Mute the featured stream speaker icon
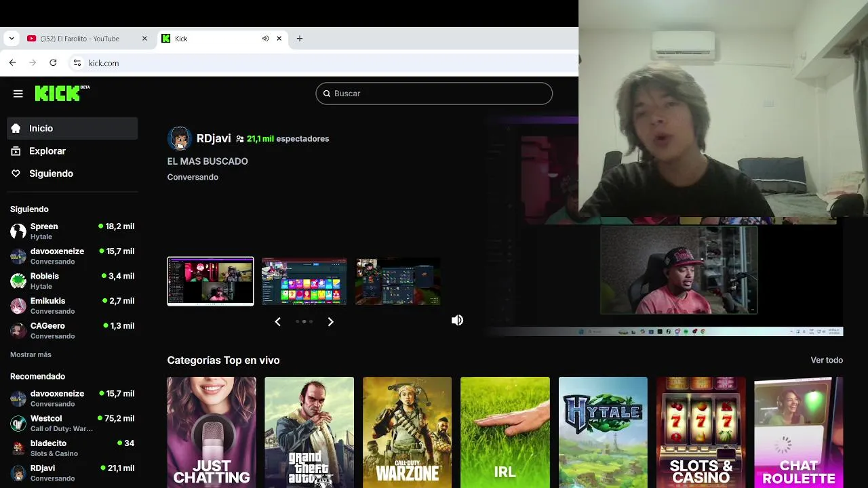Screen dimensions: 868x488 point(458,320)
